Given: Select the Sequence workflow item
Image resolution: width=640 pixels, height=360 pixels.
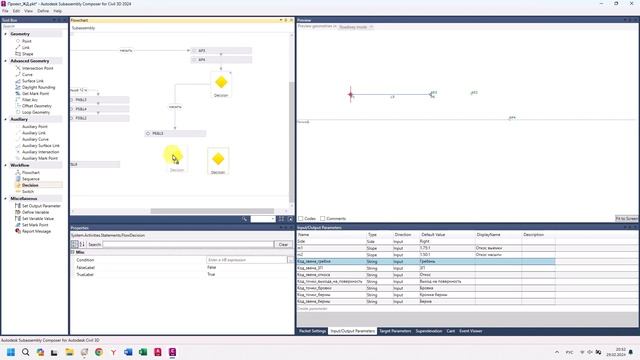Looking at the screenshot, I should pos(31,179).
